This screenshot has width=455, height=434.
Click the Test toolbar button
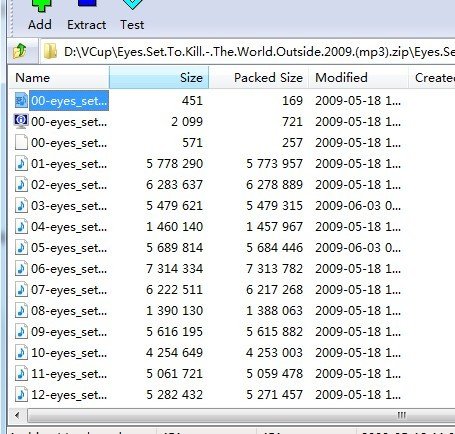point(132,16)
